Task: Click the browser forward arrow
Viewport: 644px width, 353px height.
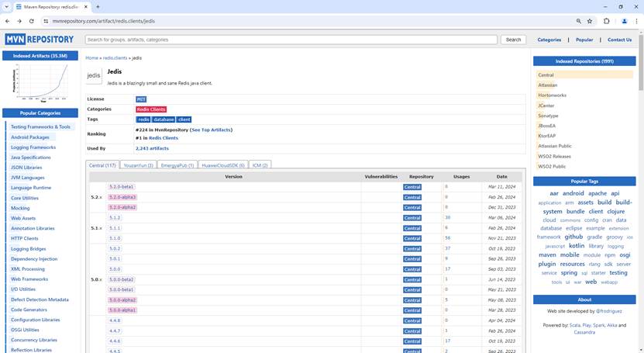Action: 19,21
